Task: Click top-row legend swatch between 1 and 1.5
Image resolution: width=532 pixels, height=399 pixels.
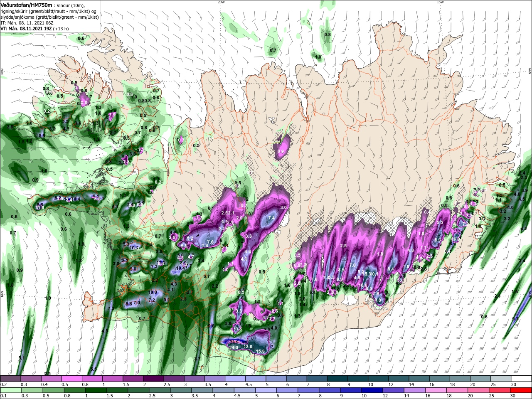Action: tap(112, 379)
